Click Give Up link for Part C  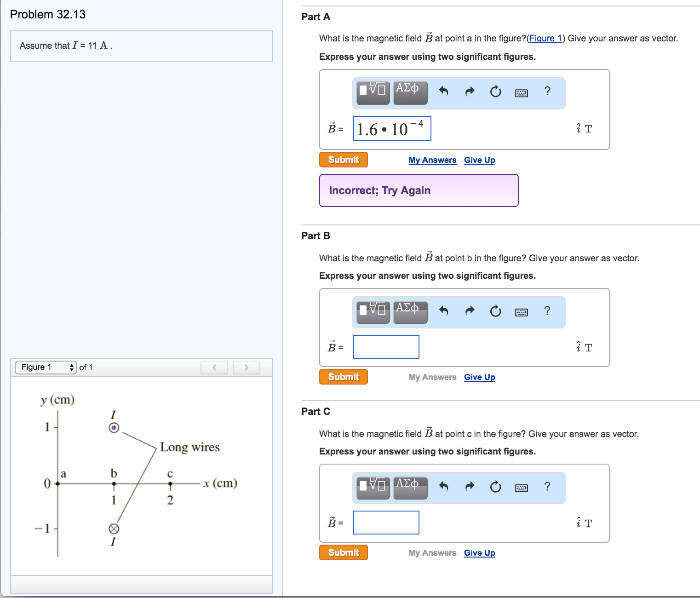(480, 553)
